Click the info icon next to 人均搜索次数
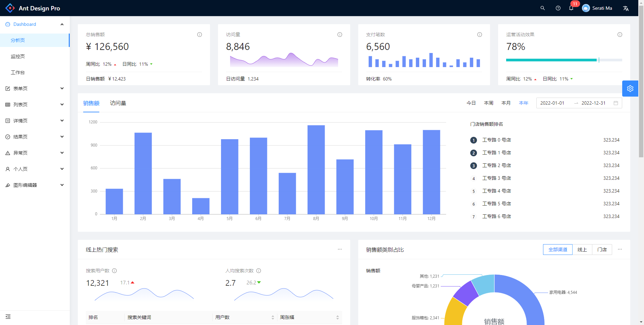Screen dimensions: 644x325 tap(259, 271)
